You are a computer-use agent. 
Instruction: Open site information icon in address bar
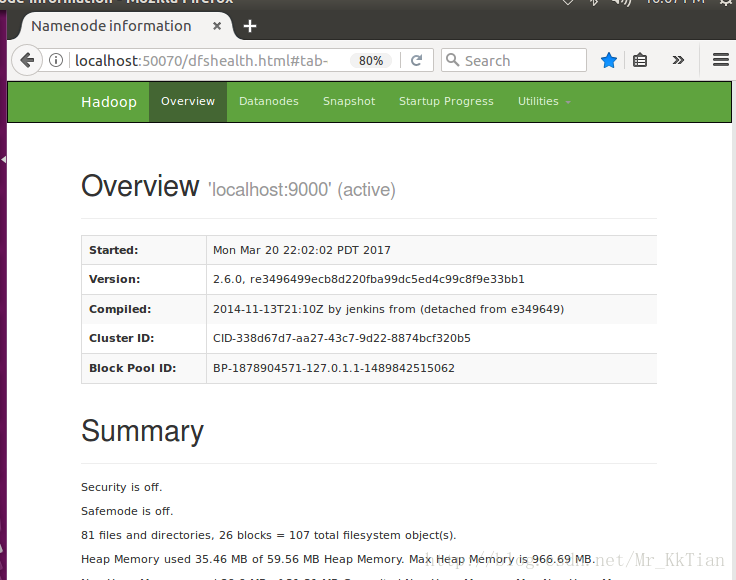click(x=56, y=60)
